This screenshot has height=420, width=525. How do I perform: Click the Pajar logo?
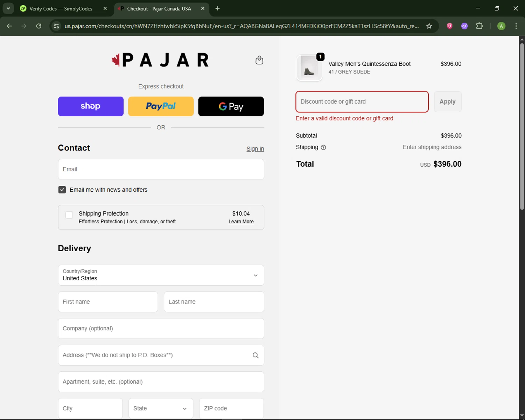160,60
